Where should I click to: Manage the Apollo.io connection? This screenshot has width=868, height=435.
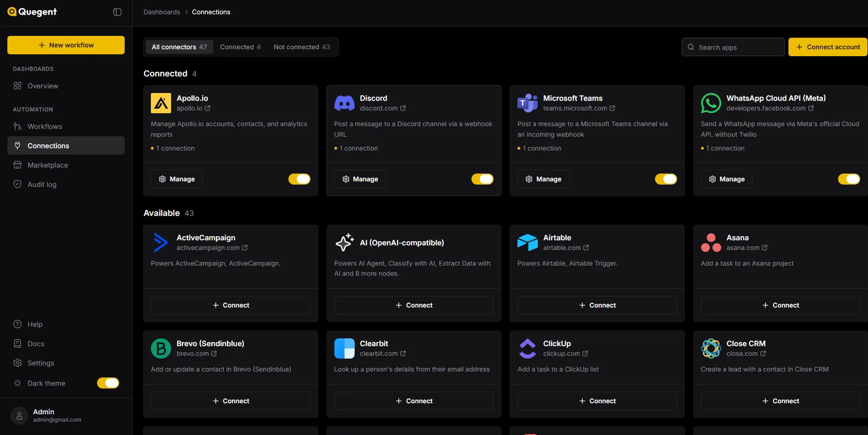coord(177,179)
